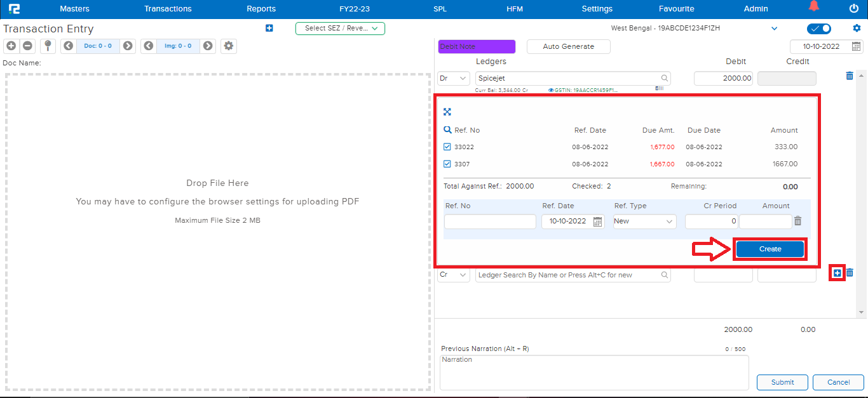Click the Create button

(770, 249)
